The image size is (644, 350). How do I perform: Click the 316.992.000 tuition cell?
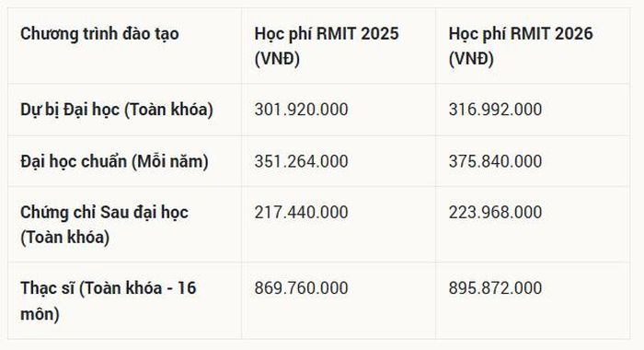pos(495,110)
